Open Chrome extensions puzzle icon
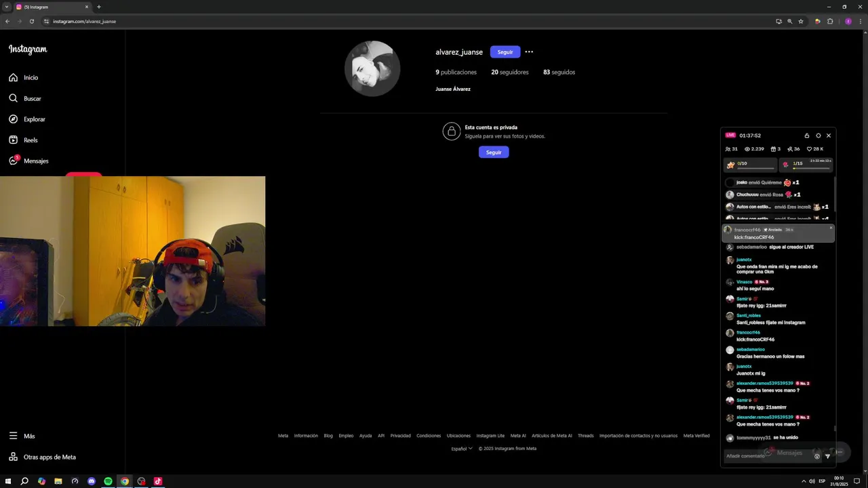The height and width of the screenshot is (488, 868). tap(830, 21)
